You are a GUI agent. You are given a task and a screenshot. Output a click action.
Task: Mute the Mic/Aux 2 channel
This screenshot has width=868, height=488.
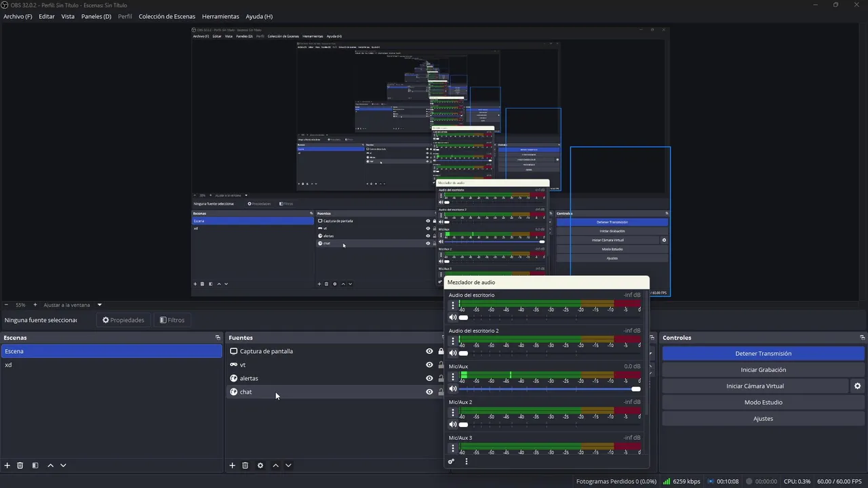pyautogui.click(x=452, y=425)
